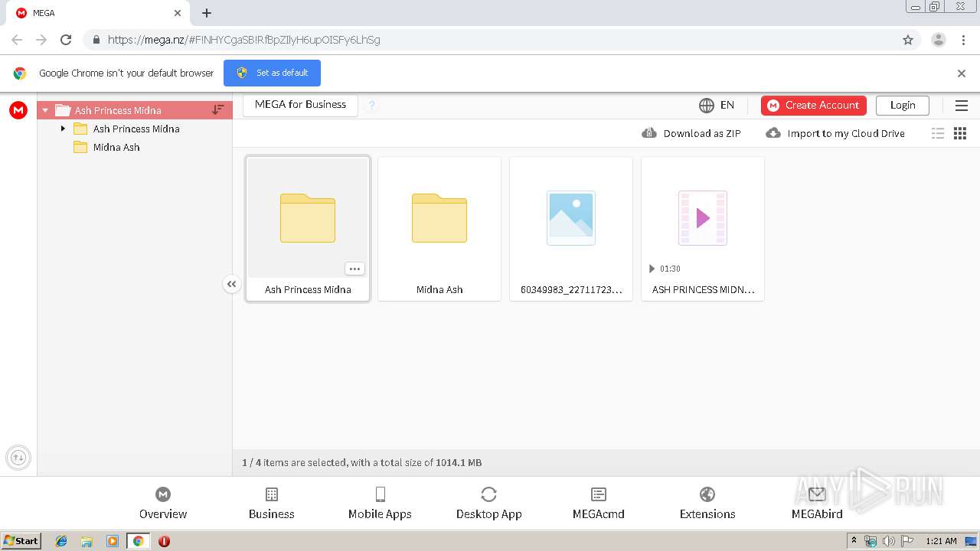The width and height of the screenshot is (980, 551).
Task: Open a new browser tab
Action: click(207, 13)
